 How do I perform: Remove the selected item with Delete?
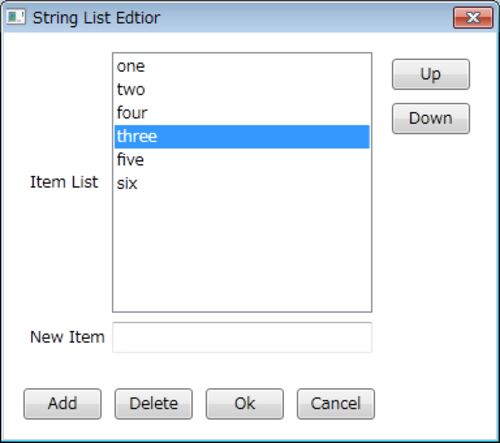(x=153, y=404)
